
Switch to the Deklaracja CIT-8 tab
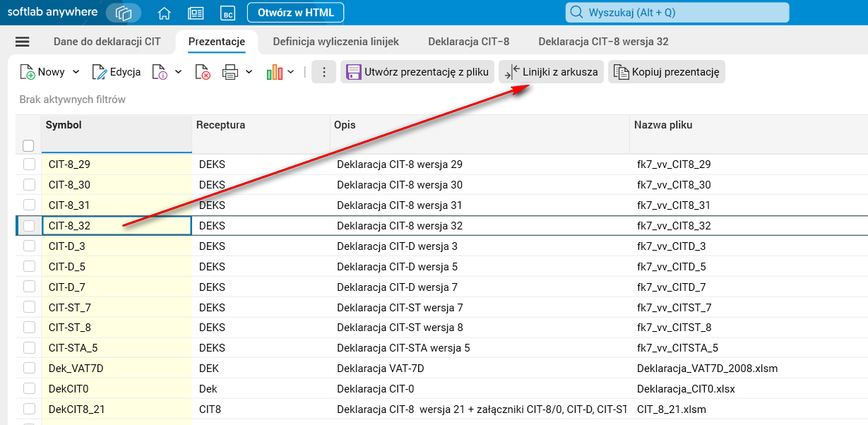pos(469,42)
